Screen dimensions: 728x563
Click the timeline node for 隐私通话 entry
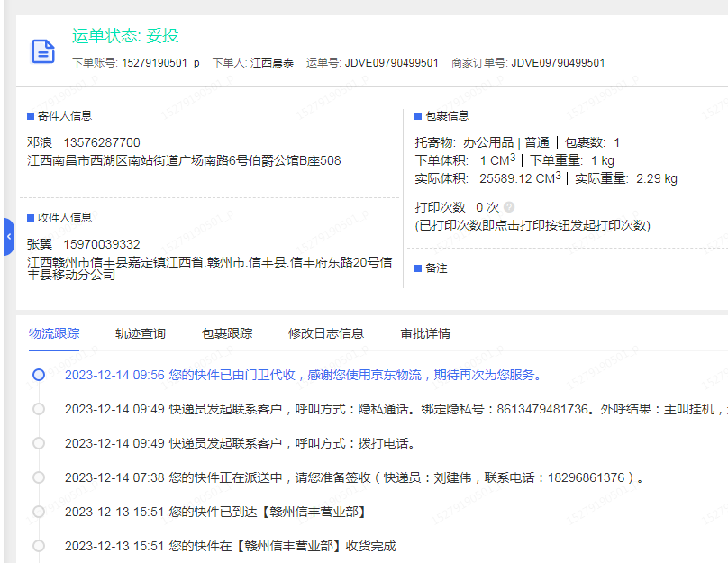39,409
